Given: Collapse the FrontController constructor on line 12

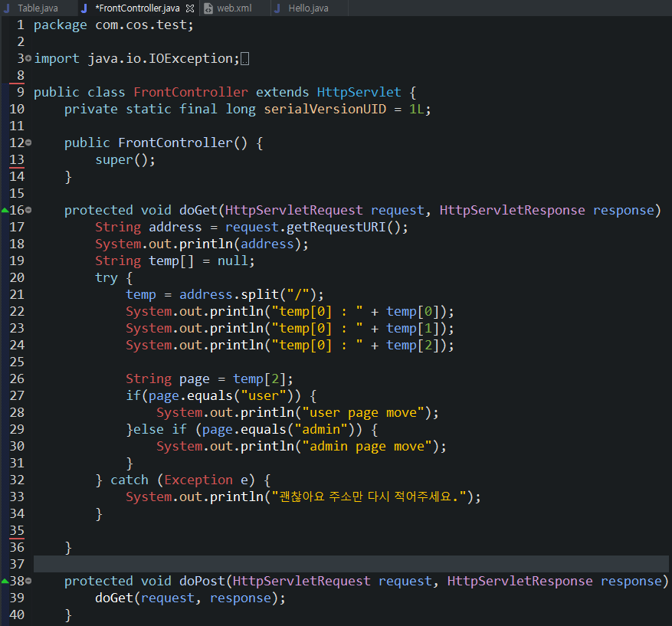Looking at the screenshot, I should pos(28,143).
